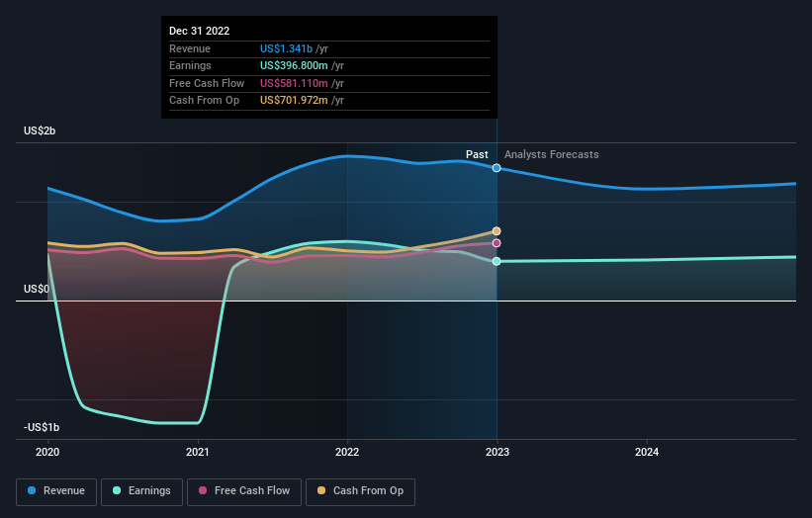Click the US$2b y-axis label
This screenshot has height=518, width=812.
click(x=40, y=130)
